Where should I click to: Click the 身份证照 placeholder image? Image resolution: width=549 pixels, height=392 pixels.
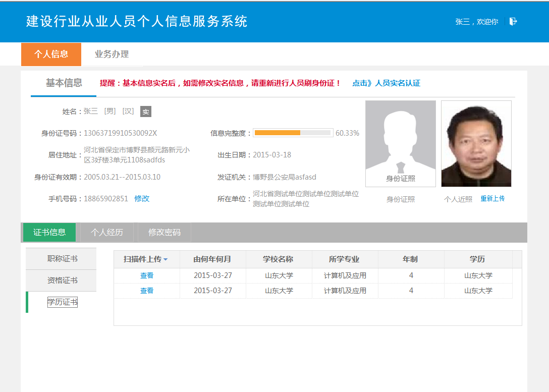401,144
